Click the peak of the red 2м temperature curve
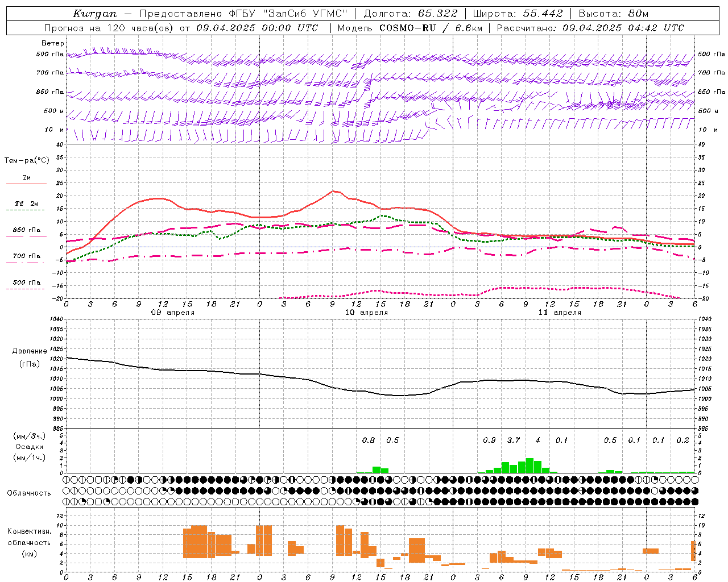The width and height of the screenshot is (728, 582). tap(334, 192)
